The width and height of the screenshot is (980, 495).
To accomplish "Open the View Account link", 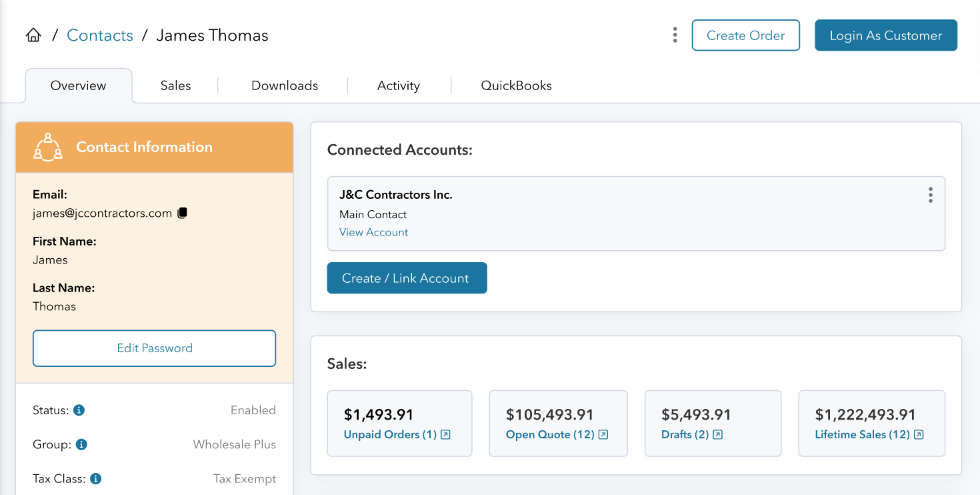I will point(373,232).
